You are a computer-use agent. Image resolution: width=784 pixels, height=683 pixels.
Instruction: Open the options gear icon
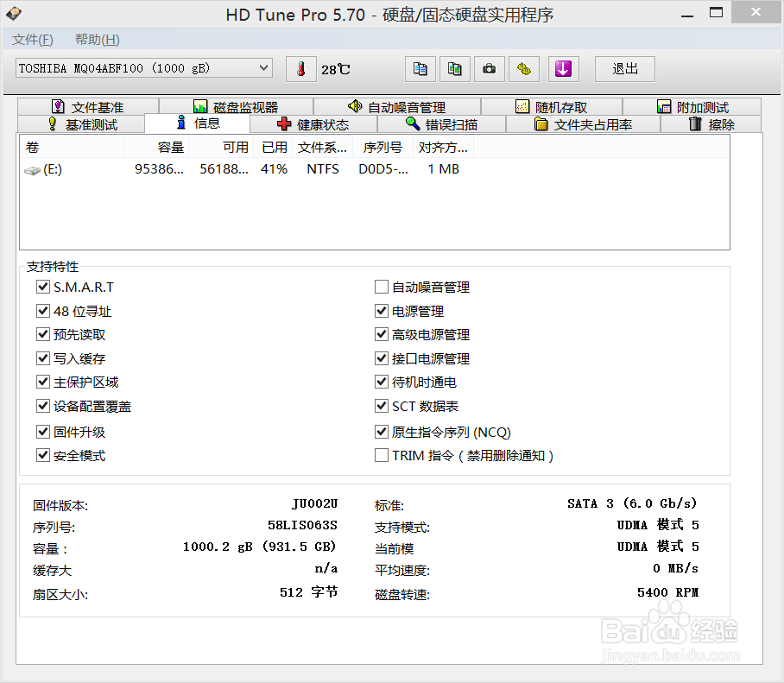click(524, 69)
